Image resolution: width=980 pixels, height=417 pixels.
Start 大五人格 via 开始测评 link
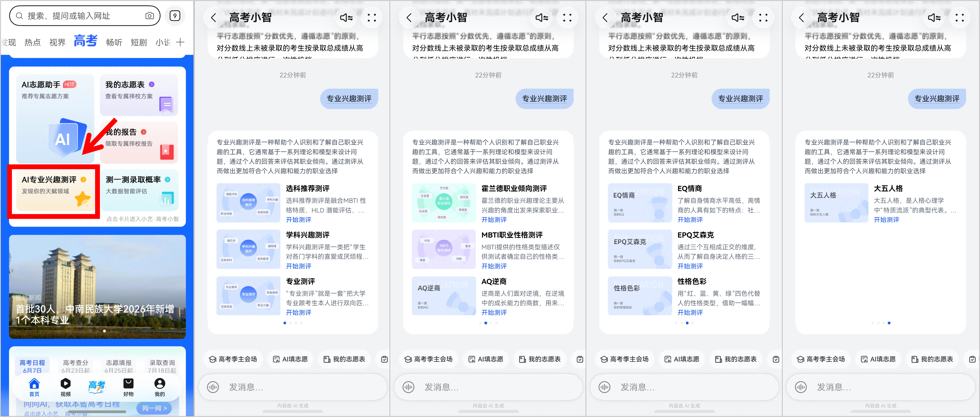pyautogui.click(x=886, y=220)
